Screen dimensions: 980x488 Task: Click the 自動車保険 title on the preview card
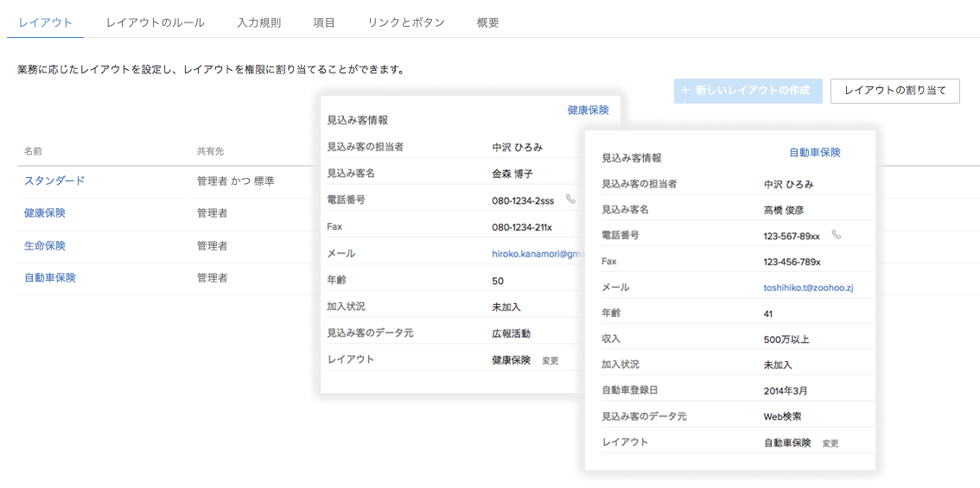coord(814,152)
